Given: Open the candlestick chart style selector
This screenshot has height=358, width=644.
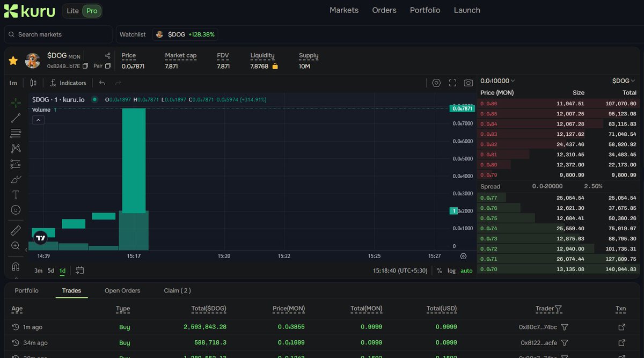Looking at the screenshot, I should click(x=33, y=83).
